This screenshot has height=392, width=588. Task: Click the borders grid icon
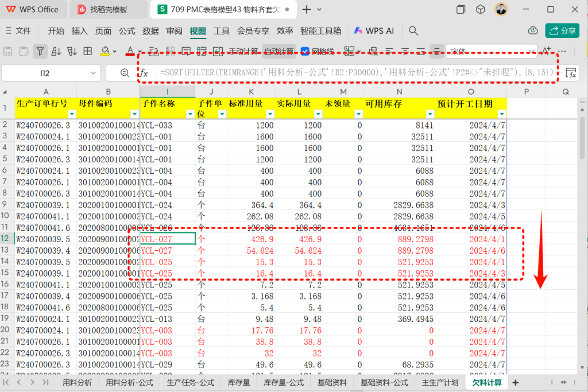point(88,51)
